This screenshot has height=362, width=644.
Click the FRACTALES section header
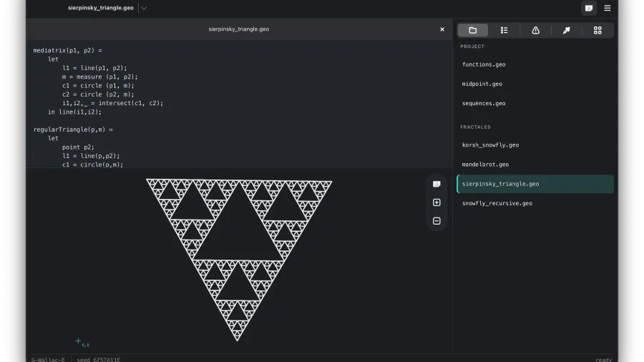point(475,127)
